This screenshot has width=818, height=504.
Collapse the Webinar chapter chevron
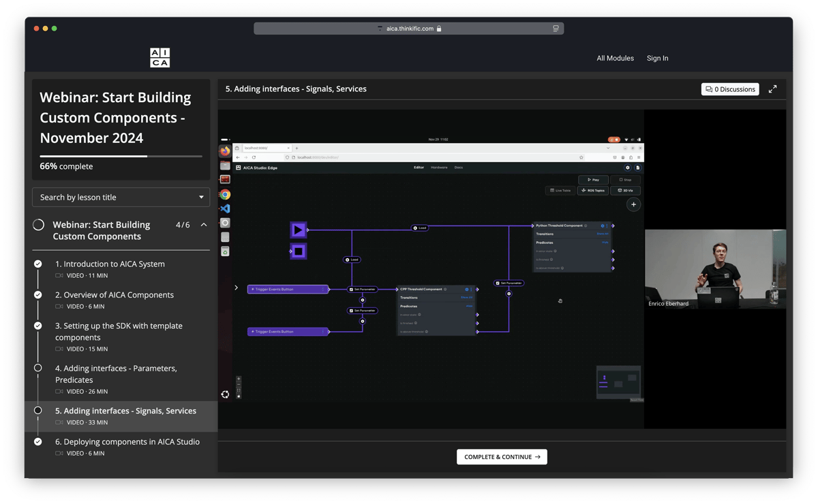tap(204, 225)
